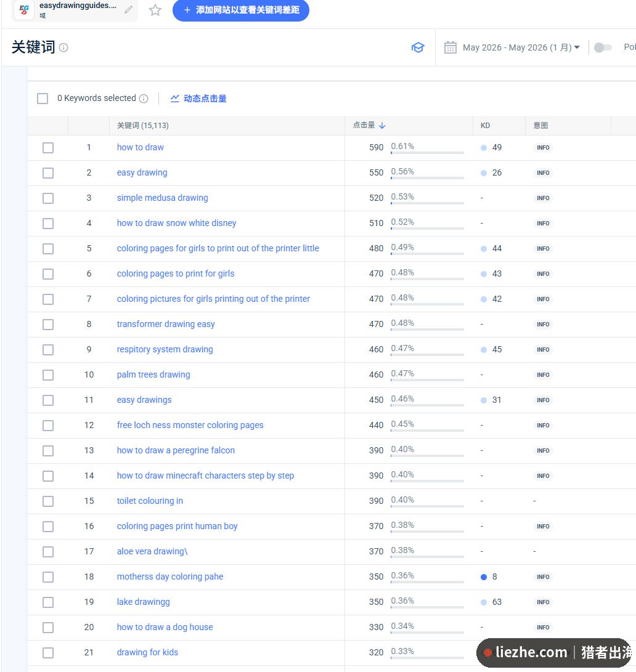
Task: Click traffic share bar for how to draw
Action: [427, 153]
